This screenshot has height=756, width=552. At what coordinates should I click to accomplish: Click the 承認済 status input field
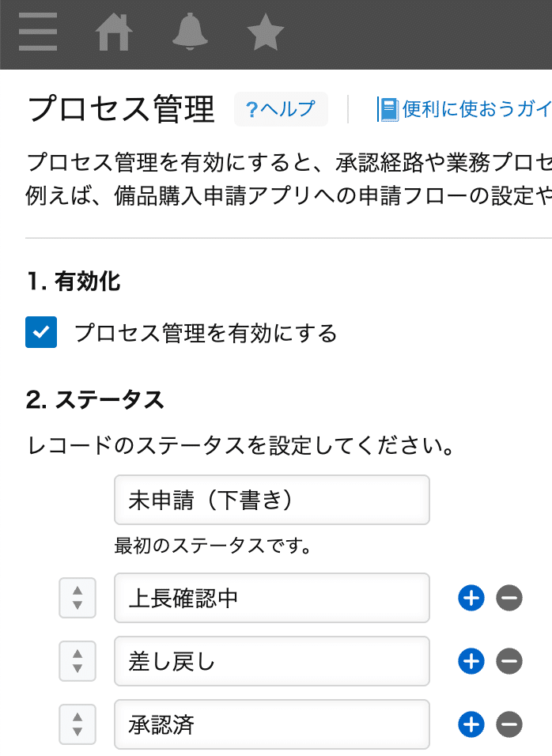[x=272, y=724]
